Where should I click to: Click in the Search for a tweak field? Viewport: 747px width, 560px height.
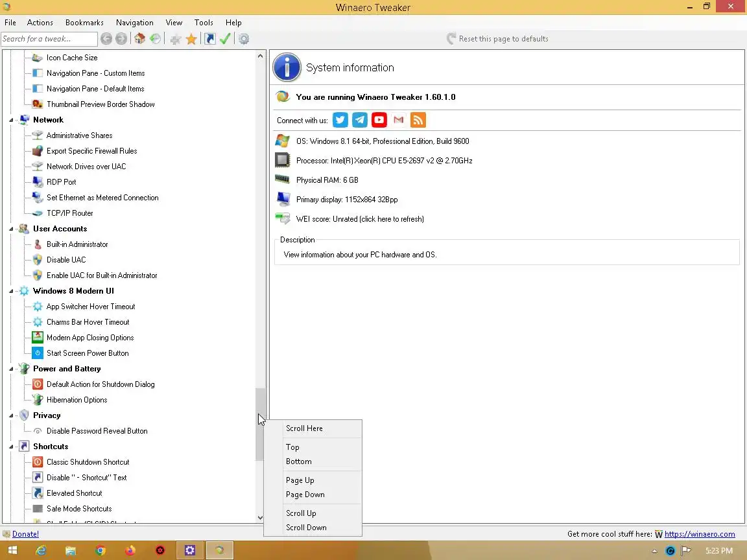point(49,39)
